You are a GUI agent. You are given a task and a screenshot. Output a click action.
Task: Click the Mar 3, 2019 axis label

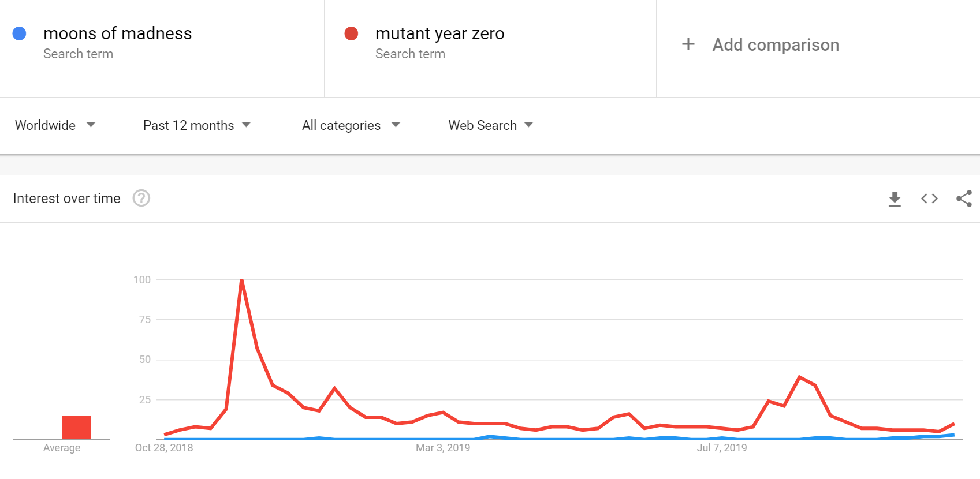tap(443, 448)
